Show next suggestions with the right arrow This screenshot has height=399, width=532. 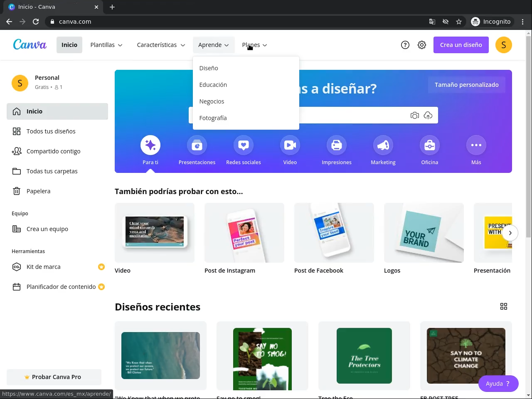click(x=510, y=233)
